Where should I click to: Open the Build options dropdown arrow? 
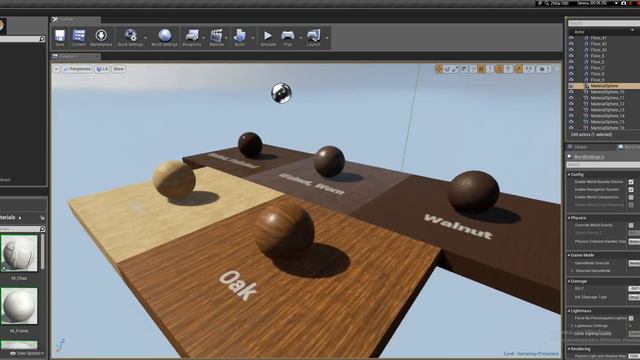253,38
